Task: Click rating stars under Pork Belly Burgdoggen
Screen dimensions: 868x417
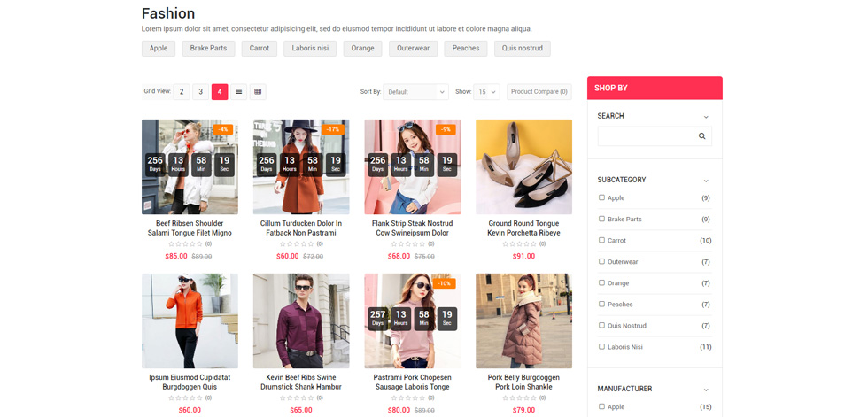Action: click(x=519, y=398)
